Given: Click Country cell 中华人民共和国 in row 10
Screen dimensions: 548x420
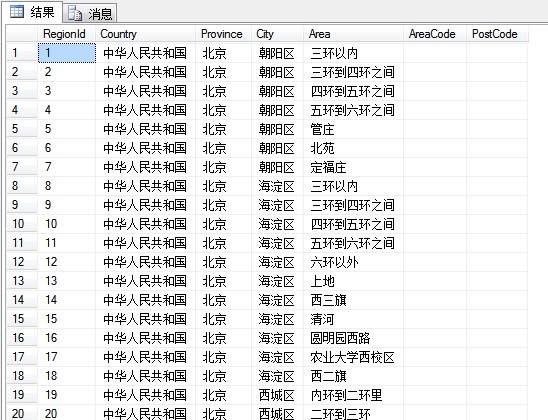Looking at the screenshot, I should click(145, 224).
